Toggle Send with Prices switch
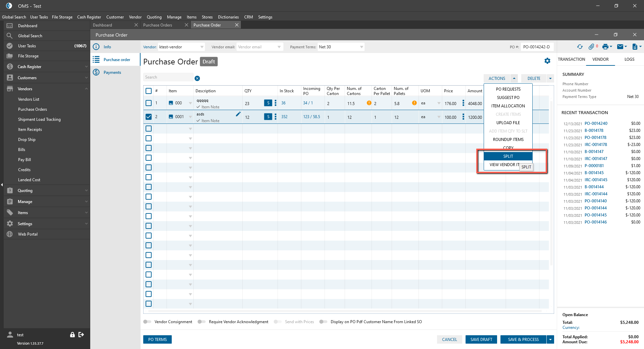 (x=278, y=322)
